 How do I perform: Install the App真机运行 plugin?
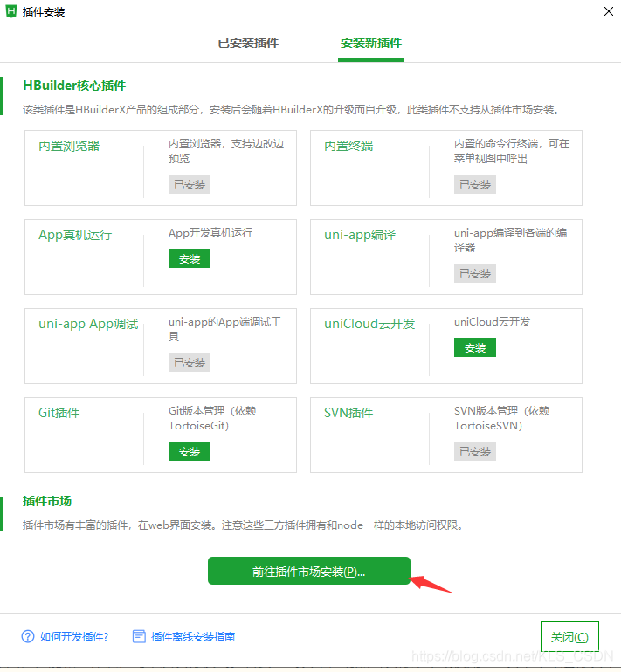point(190,258)
